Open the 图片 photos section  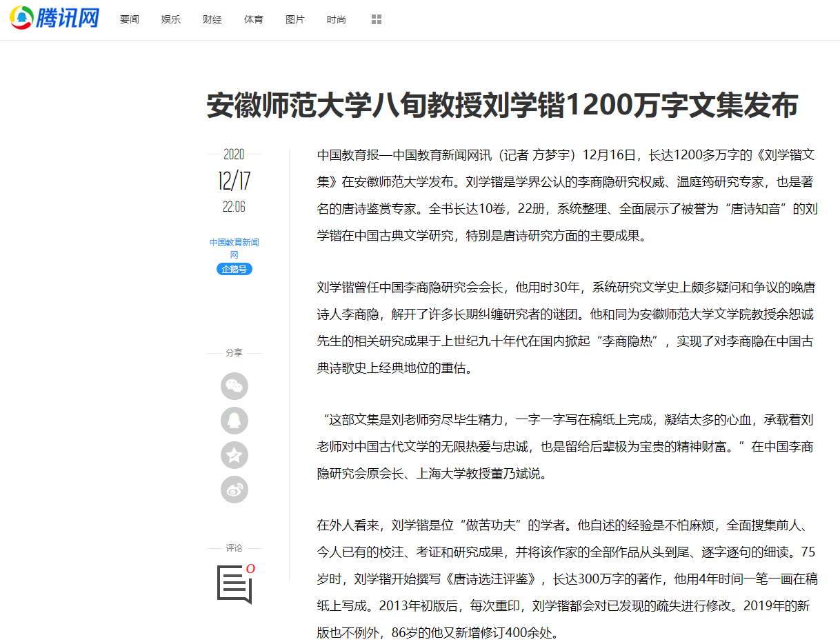pyautogui.click(x=295, y=19)
